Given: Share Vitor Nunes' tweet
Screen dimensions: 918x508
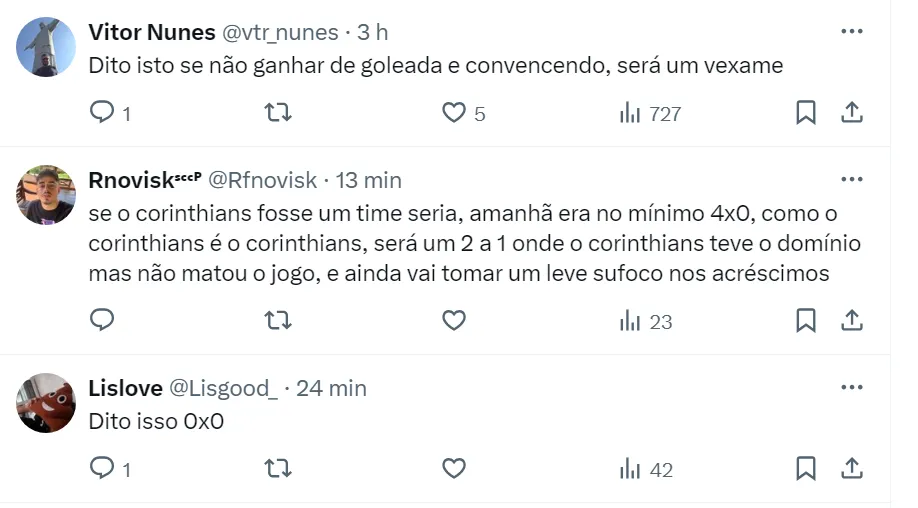Looking at the screenshot, I should tap(852, 113).
